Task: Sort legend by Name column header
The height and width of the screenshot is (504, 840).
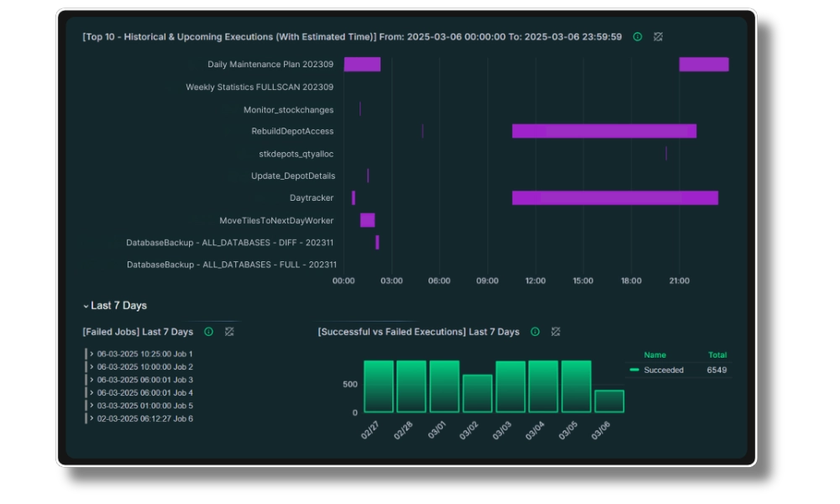Action: [x=654, y=355]
